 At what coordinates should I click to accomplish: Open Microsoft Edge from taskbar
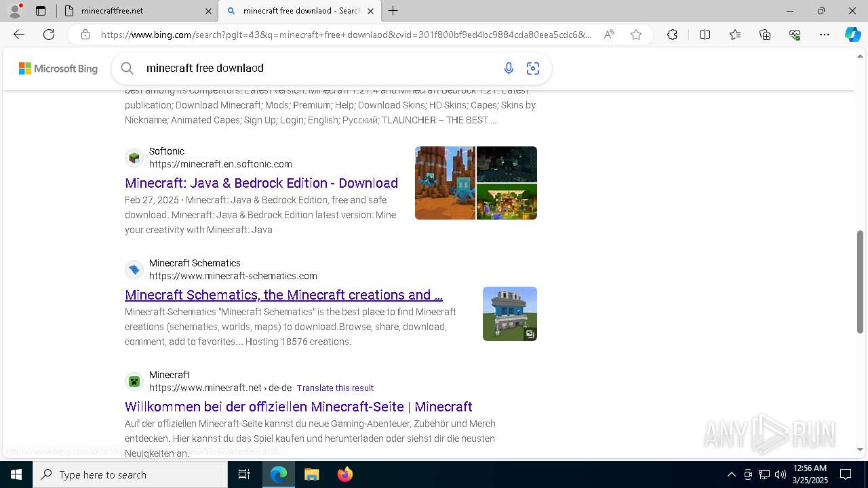[x=279, y=474]
